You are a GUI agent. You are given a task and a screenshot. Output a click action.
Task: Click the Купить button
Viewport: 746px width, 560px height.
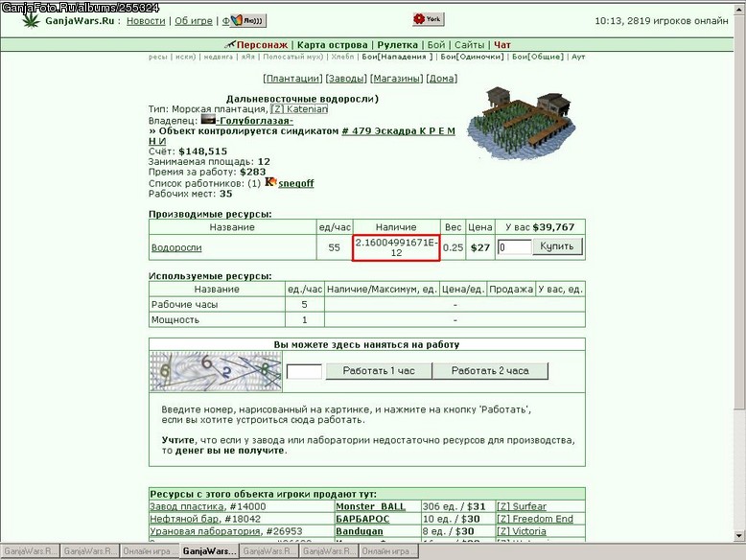coord(557,246)
